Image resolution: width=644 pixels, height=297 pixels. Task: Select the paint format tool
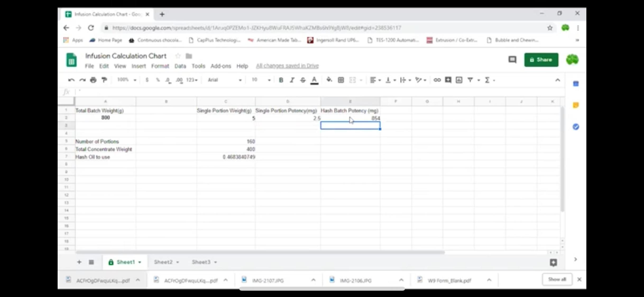point(104,80)
